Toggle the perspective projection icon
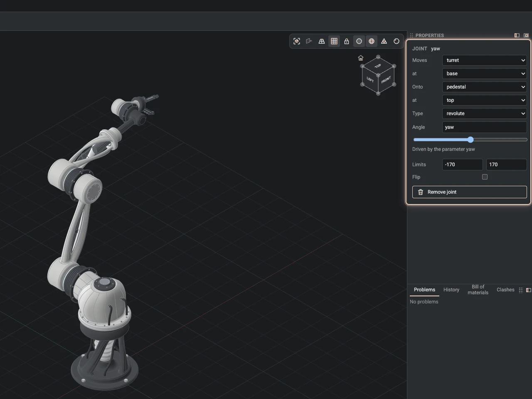Screen dimensions: 532x399 (322, 41)
